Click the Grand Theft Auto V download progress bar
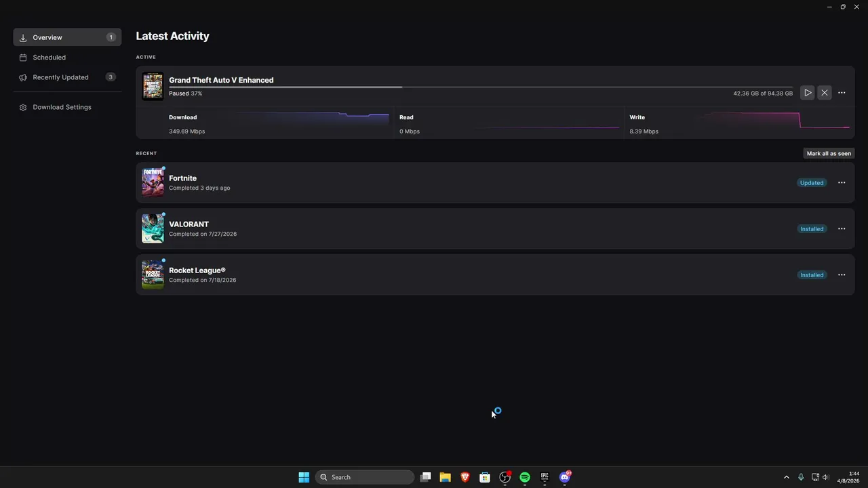Image resolution: width=868 pixels, height=488 pixels. coord(480,87)
